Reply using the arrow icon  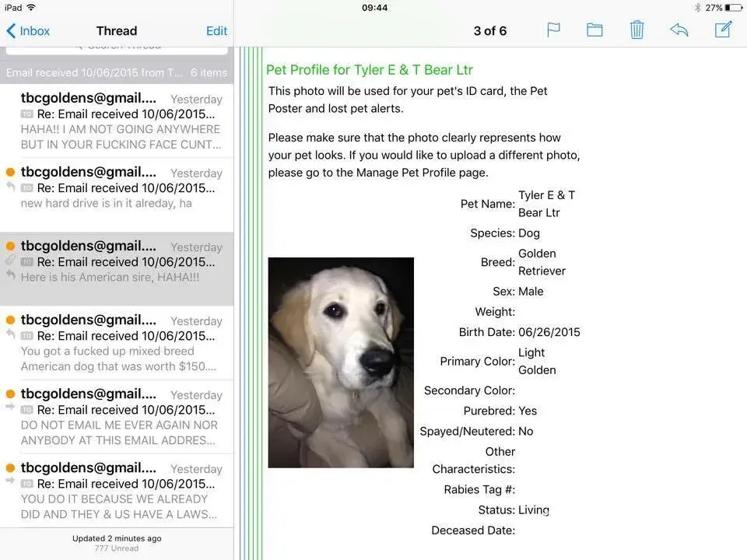click(x=679, y=30)
